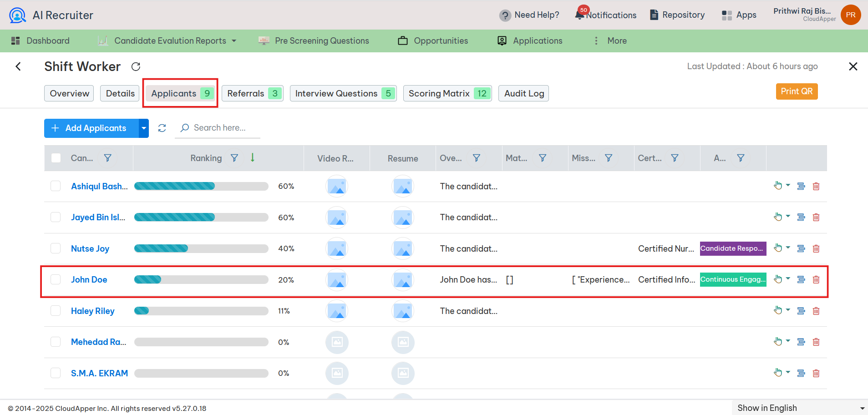This screenshot has height=415, width=868.
Task: Expand the Add Applicants dropdown arrow
Action: 143,128
